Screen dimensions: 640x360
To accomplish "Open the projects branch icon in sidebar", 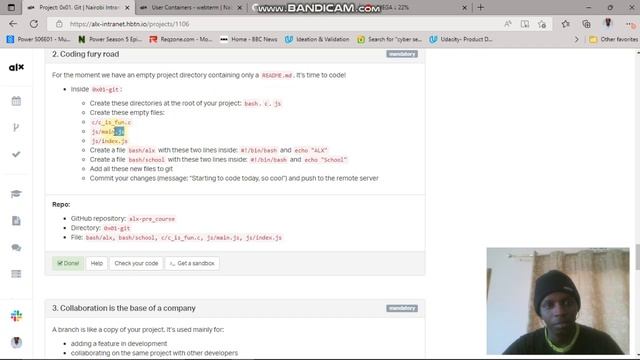I will [16, 127].
